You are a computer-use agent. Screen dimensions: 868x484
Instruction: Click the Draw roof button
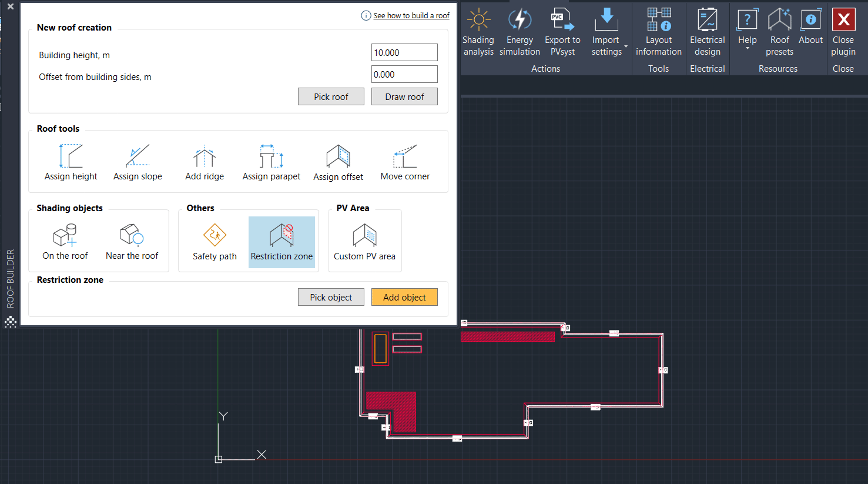(404, 96)
